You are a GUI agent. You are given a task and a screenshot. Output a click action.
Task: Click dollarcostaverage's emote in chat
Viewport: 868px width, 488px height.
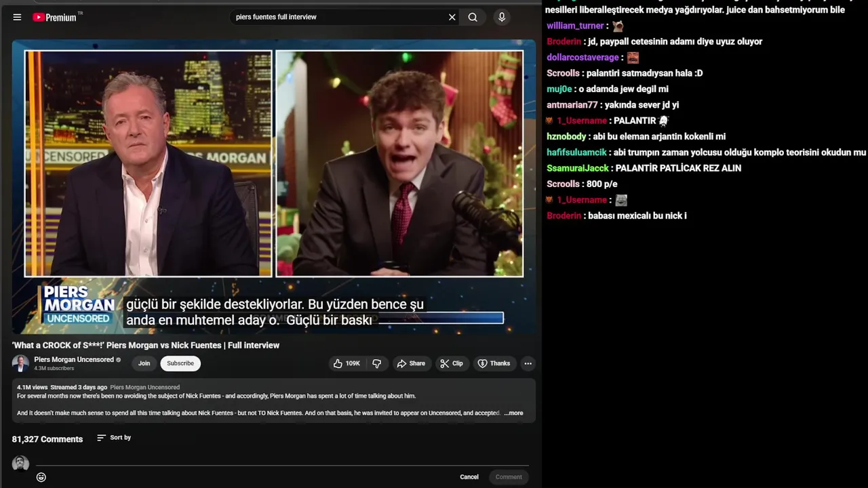click(633, 58)
